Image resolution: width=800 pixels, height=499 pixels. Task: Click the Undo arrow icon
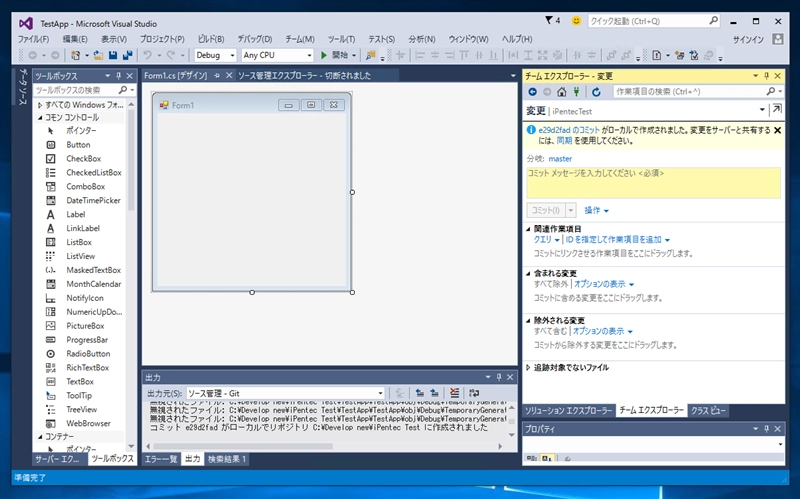[147, 55]
